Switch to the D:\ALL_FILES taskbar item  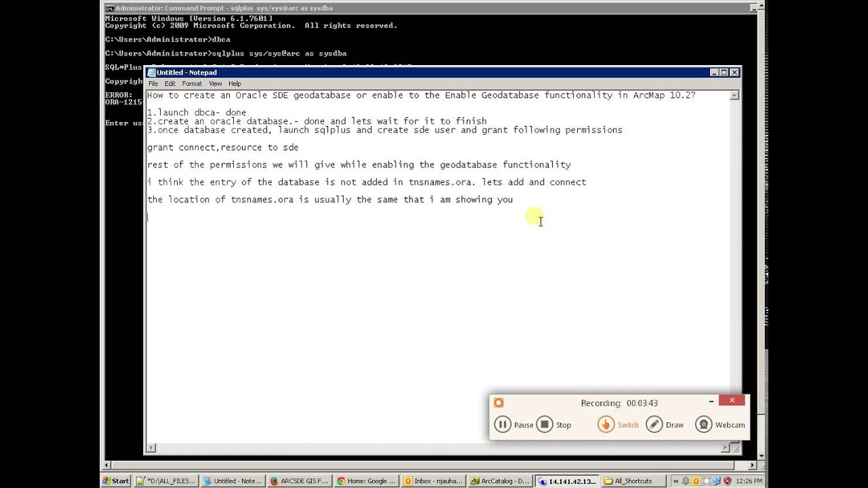[166, 481]
